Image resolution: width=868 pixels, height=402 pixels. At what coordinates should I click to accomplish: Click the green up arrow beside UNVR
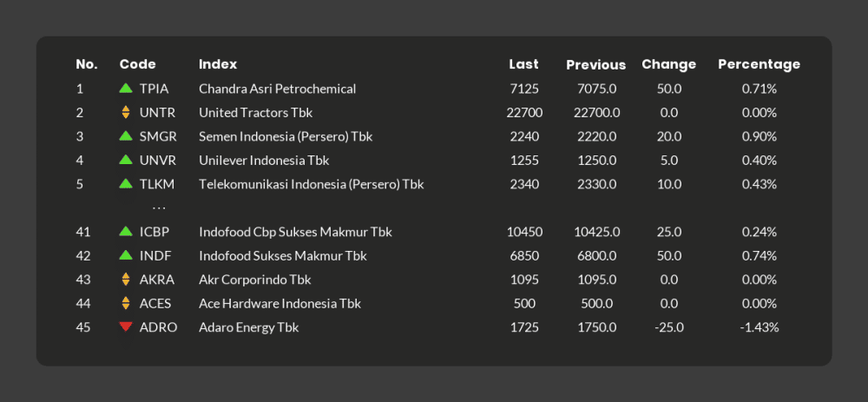[x=126, y=160]
